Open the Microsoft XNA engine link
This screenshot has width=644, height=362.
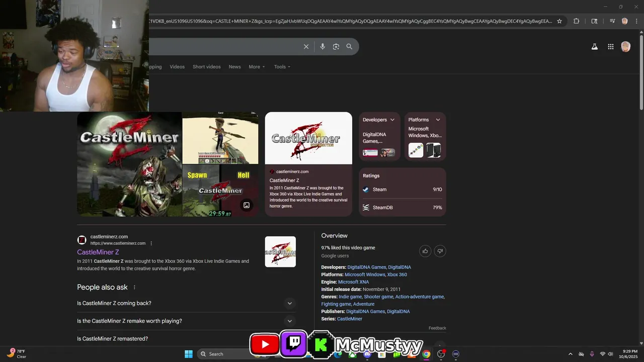pos(353,282)
